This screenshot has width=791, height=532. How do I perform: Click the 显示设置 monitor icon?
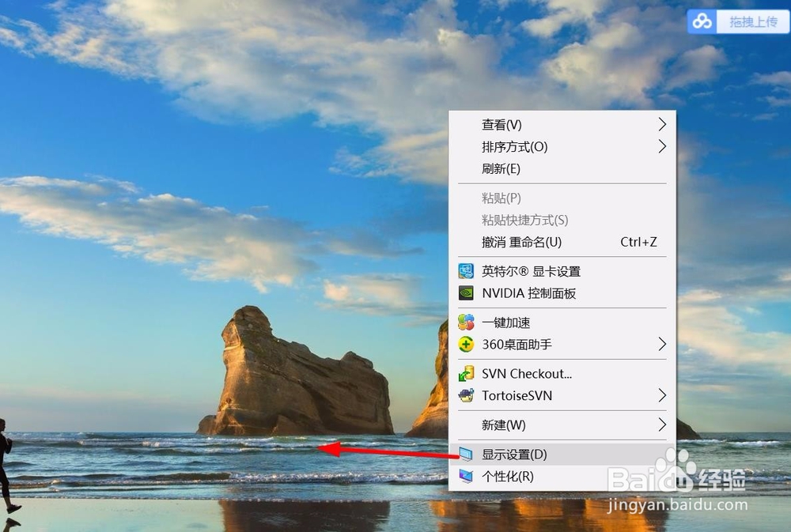467,454
